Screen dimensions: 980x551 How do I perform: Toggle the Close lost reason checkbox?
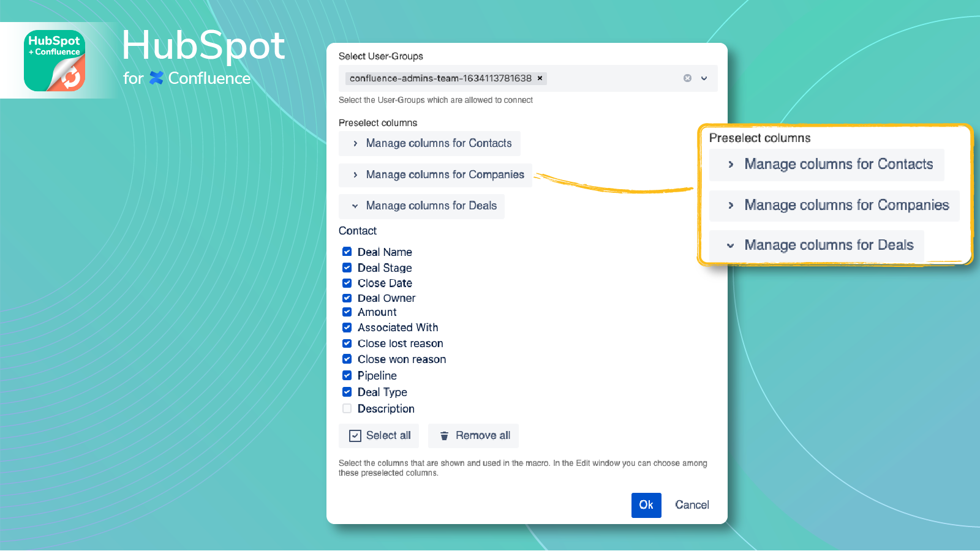point(347,343)
